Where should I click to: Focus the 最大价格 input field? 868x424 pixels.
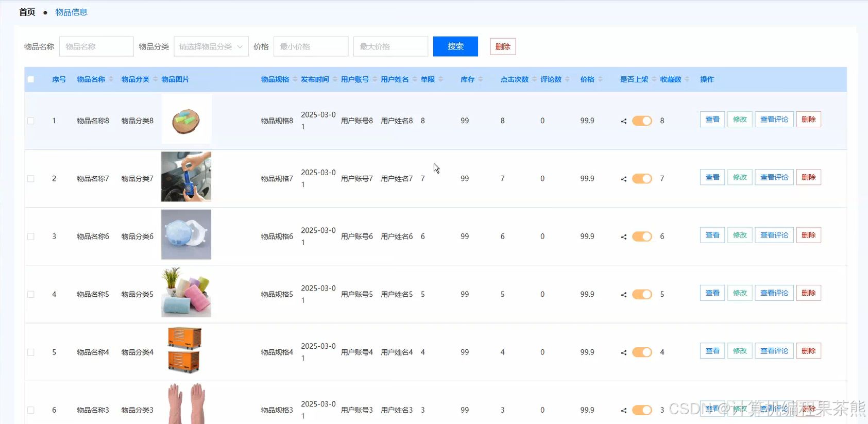coord(390,46)
